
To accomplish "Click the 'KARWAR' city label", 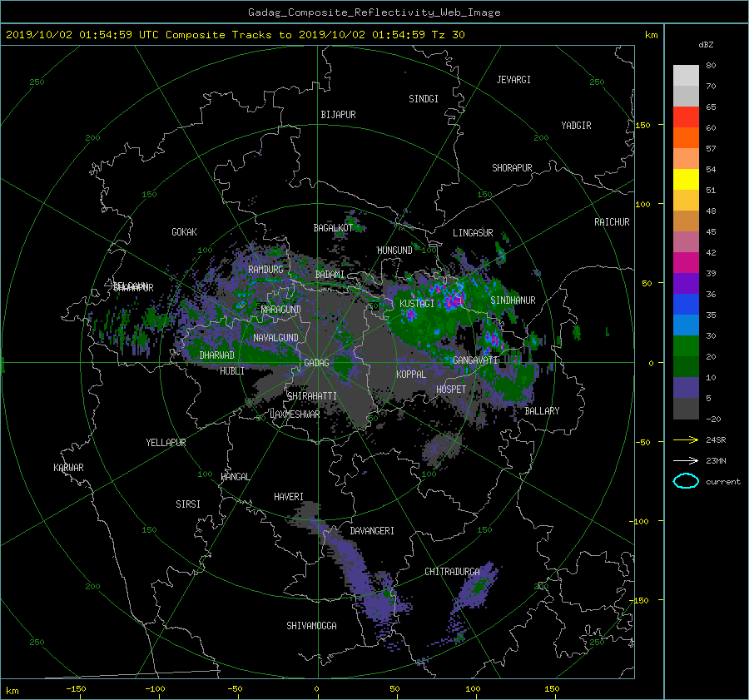I will pos(68,468).
